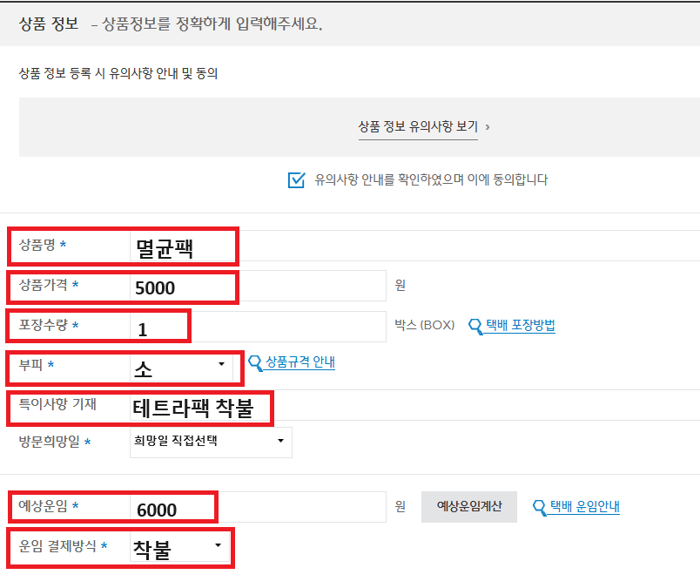Click the magnifier icon beside 상품규격 안내
Viewport: 700px width, 588px height.
click(x=255, y=363)
